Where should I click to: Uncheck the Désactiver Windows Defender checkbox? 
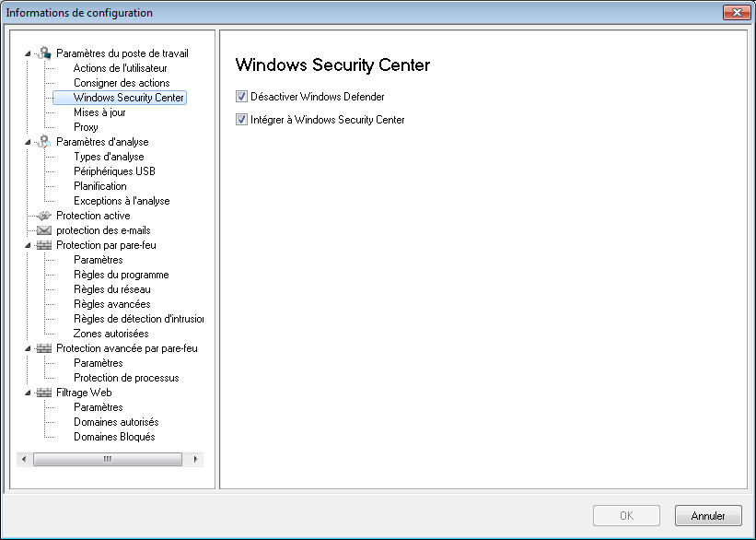(241, 97)
